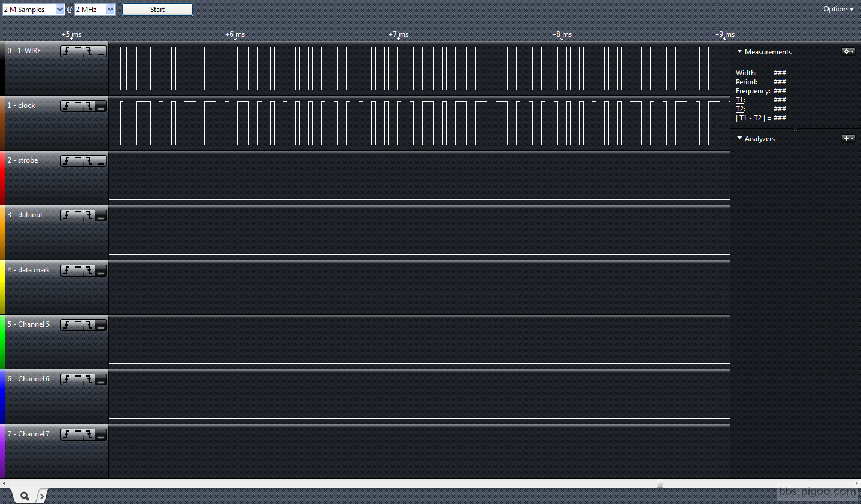Click the scrollbar left arrow
Screen dimensions: 861x504
pyautogui.click(x=4, y=483)
